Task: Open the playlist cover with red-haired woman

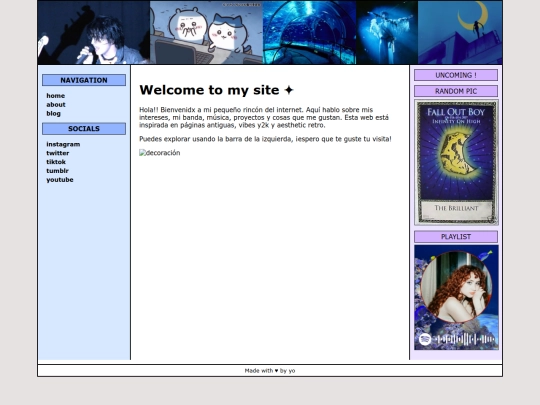Action: tap(456, 298)
